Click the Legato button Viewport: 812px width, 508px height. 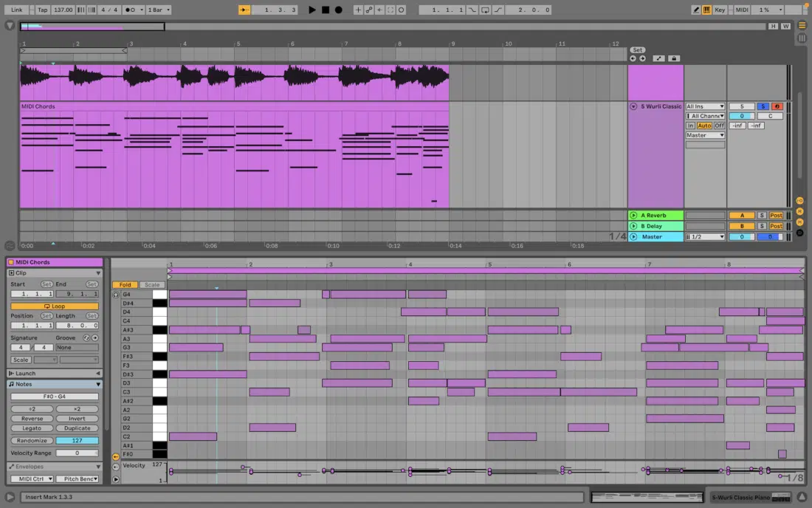pos(32,428)
